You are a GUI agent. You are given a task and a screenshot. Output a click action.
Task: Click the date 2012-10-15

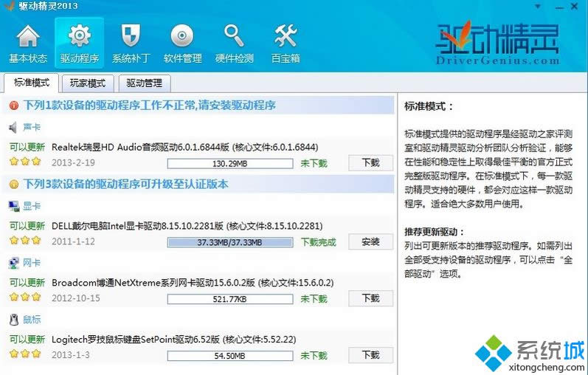76,298
